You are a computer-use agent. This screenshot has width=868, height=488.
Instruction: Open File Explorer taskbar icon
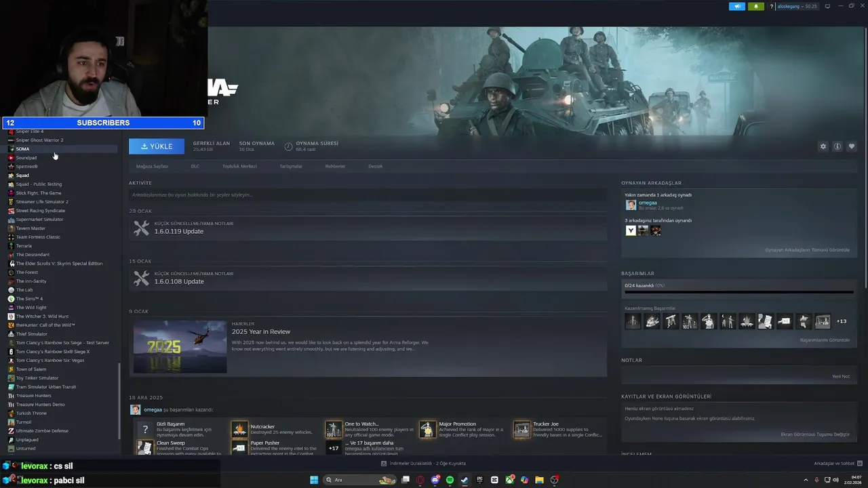(539, 480)
